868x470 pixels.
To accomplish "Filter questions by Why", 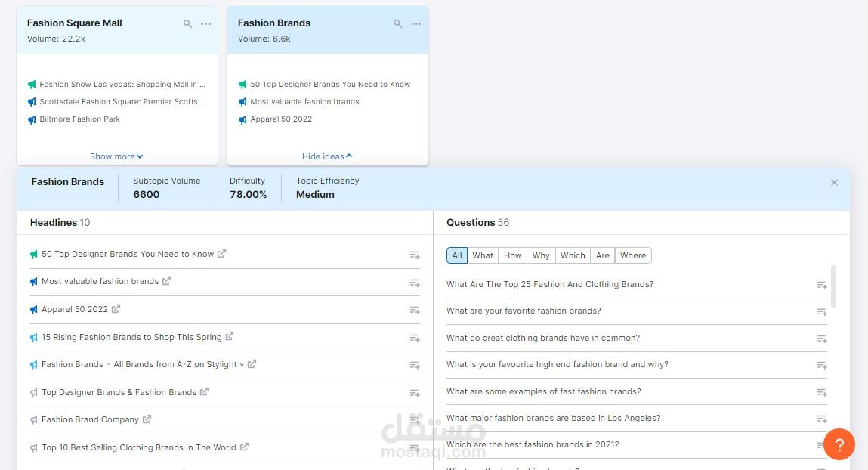I will pyautogui.click(x=541, y=255).
